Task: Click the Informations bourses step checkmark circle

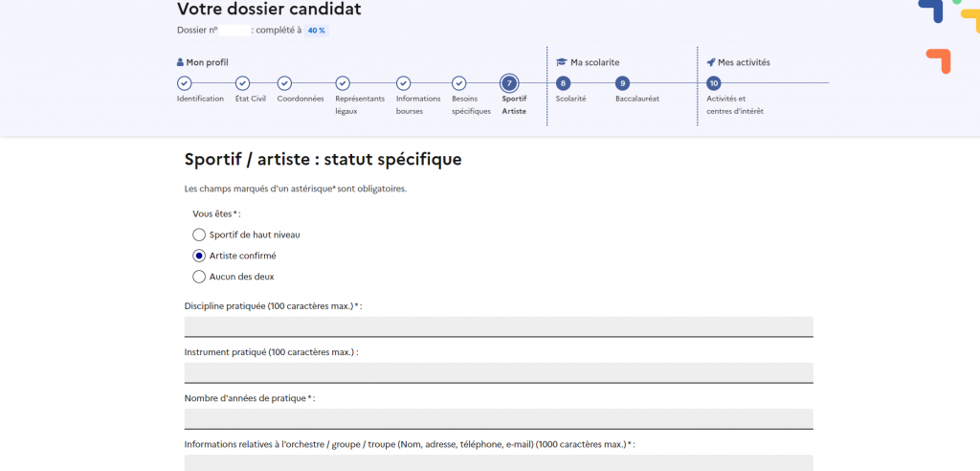Action: [x=403, y=83]
